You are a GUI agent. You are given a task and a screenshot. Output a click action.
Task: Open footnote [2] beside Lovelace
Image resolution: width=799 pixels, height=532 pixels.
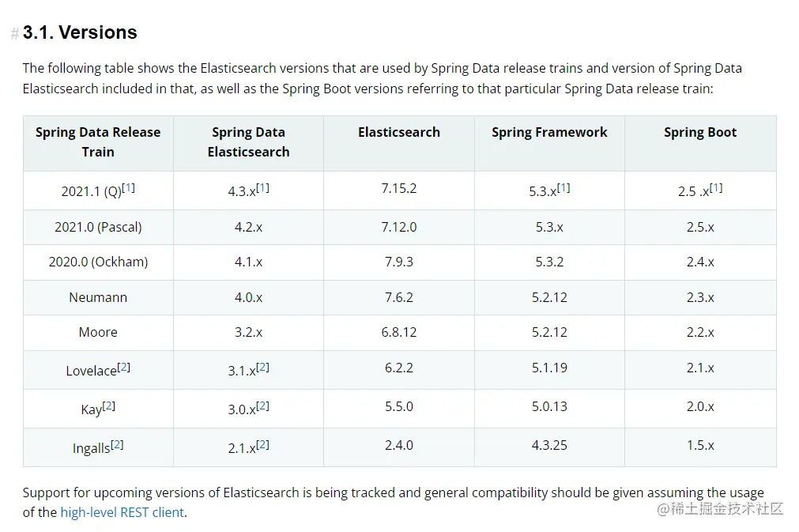pyautogui.click(x=123, y=368)
